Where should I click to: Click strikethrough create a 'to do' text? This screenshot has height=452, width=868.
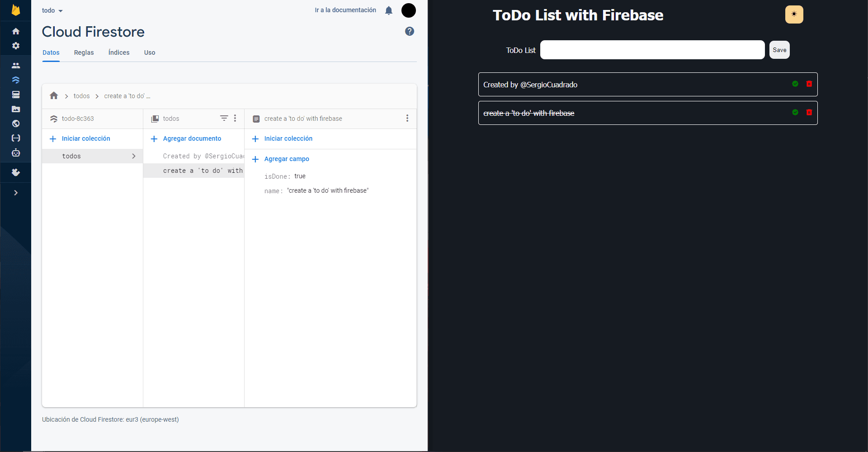(529, 113)
